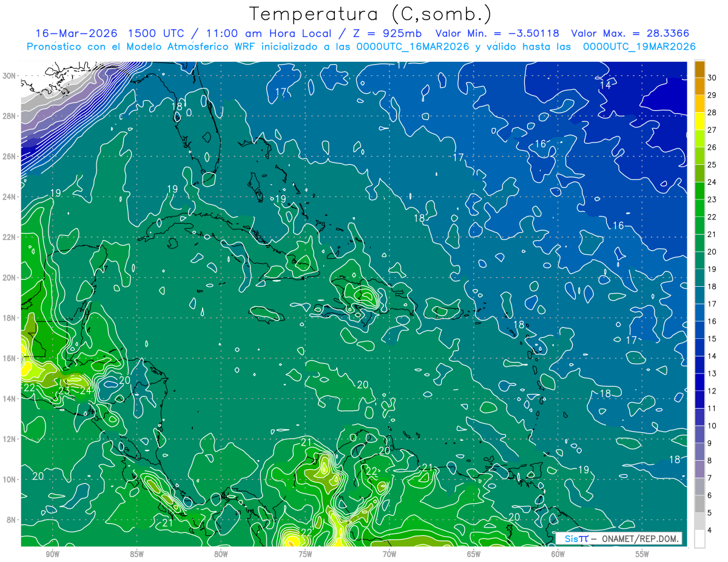Click the 29 label on the color scale
The image size is (728, 562).
pyautogui.click(x=713, y=95)
